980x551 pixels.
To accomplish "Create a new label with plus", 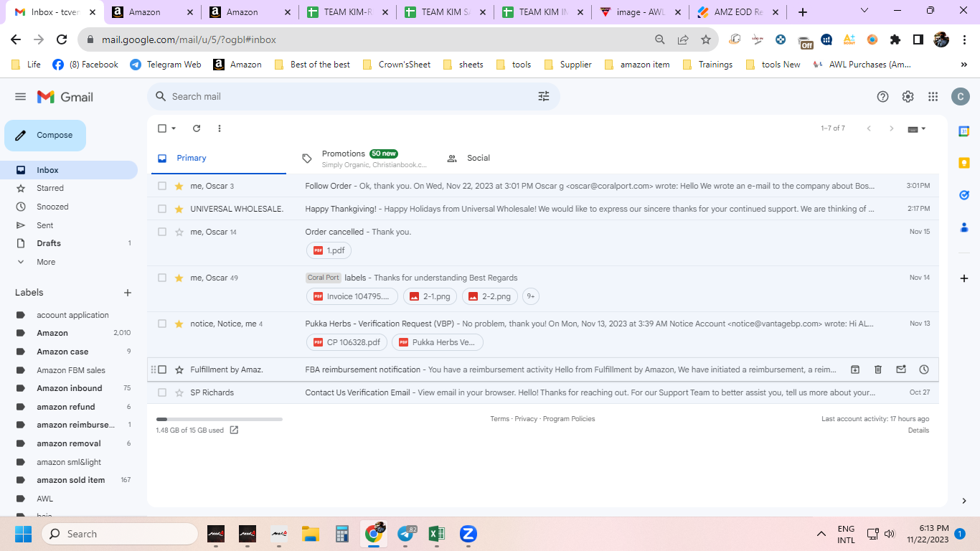I will click(128, 293).
